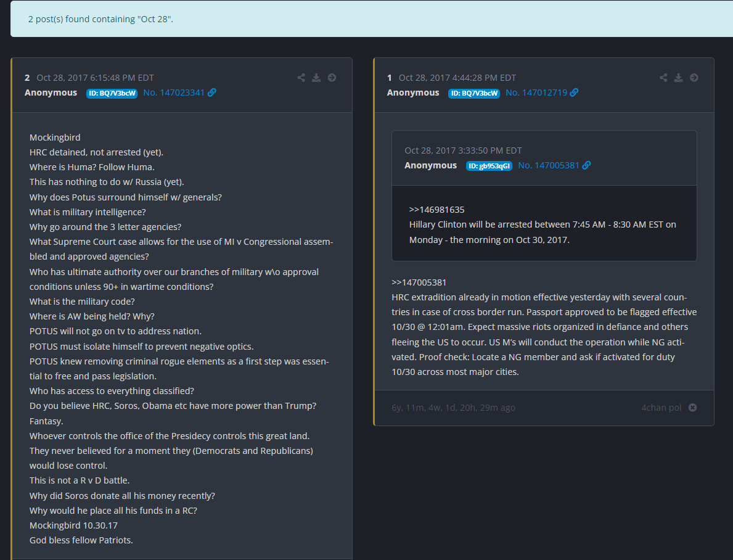733x560 pixels.
Task: Click the >>146981635 reply reference
Action: pyautogui.click(x=436, y=210)
